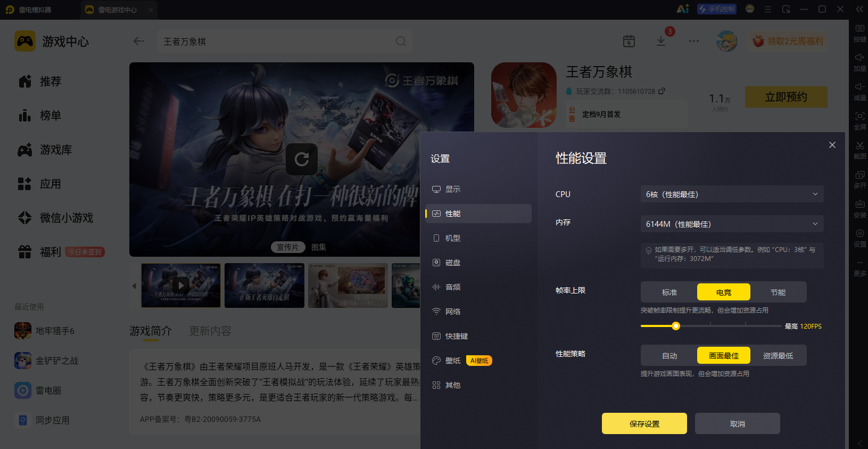Click 取消 button in settings
Image resolution: width=868 pixels, height=449 pixels.
pos(738,423)
